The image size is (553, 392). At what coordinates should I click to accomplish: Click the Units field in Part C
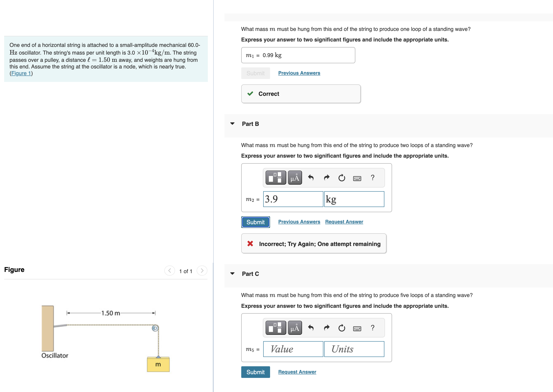point(354,349)
